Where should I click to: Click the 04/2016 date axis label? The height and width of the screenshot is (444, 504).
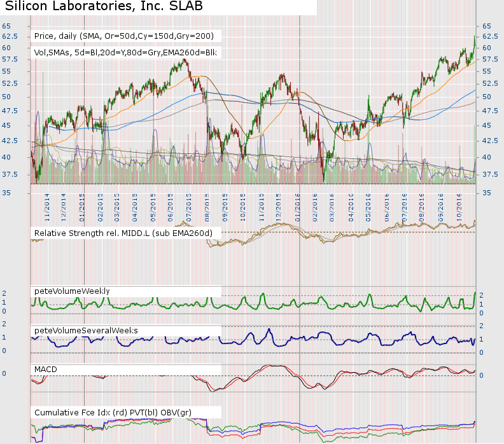(351, 207)
